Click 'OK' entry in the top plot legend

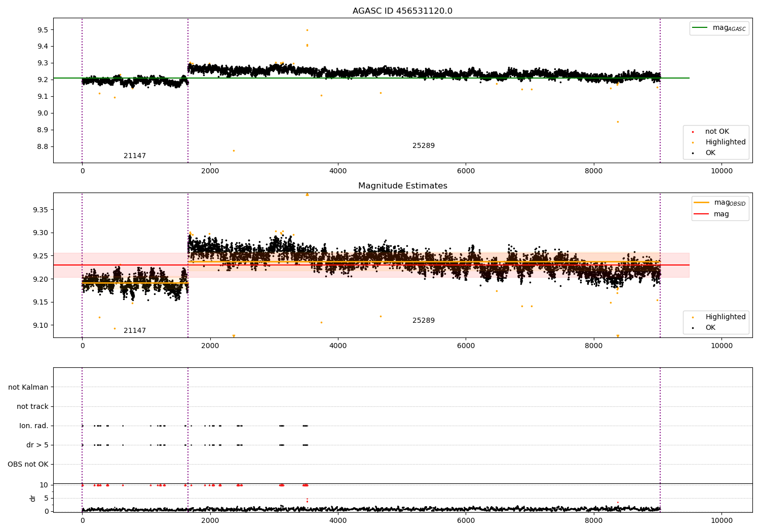click(x=710, y=153)
